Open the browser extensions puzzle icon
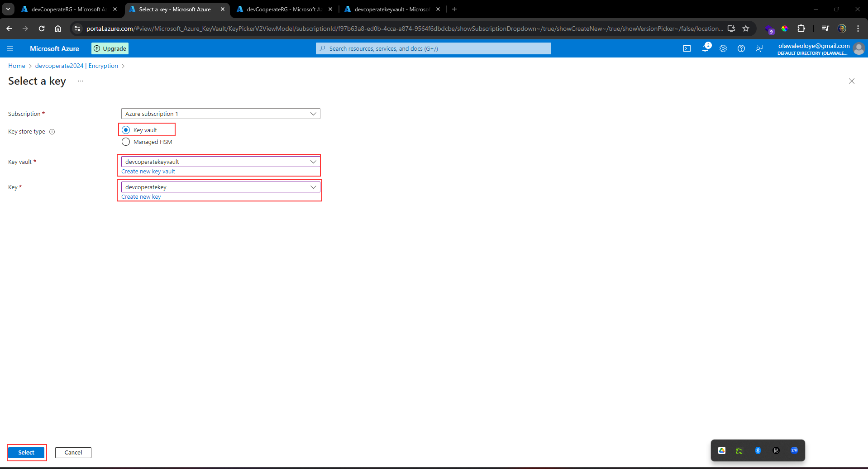This screenshot has height=469, width=868. 801,29
